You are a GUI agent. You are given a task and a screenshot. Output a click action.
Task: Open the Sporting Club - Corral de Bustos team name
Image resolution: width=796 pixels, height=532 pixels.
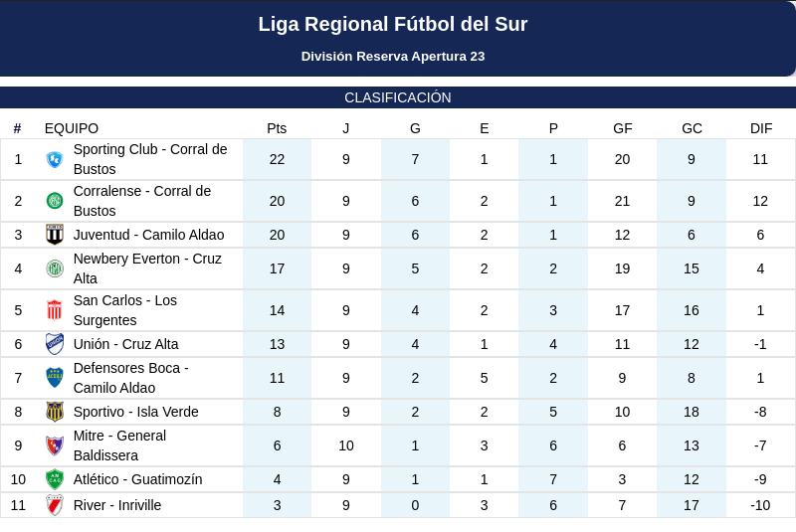point(150,159)
